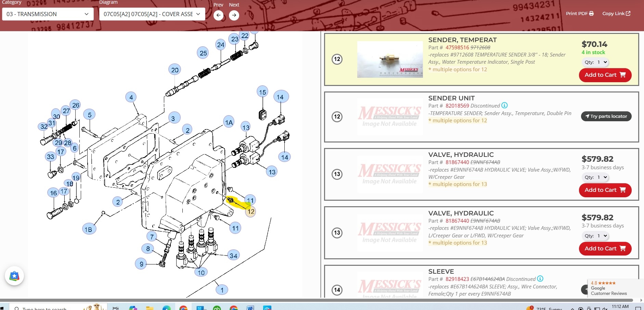Add Sender, Temperat $70.14 to cart
This screenshot has width=644, height=310.
[605, 75]
